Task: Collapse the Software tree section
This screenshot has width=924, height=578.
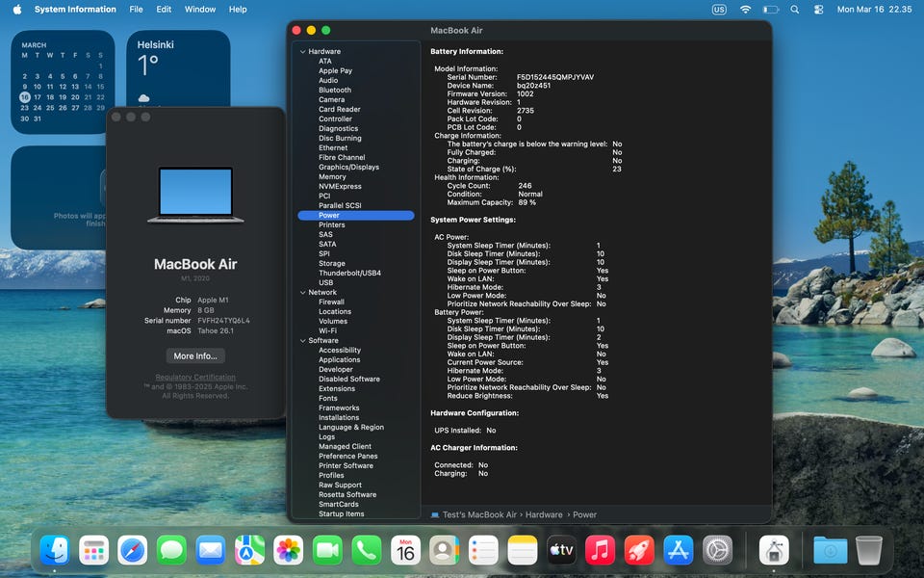Action: tap(302, 341)
